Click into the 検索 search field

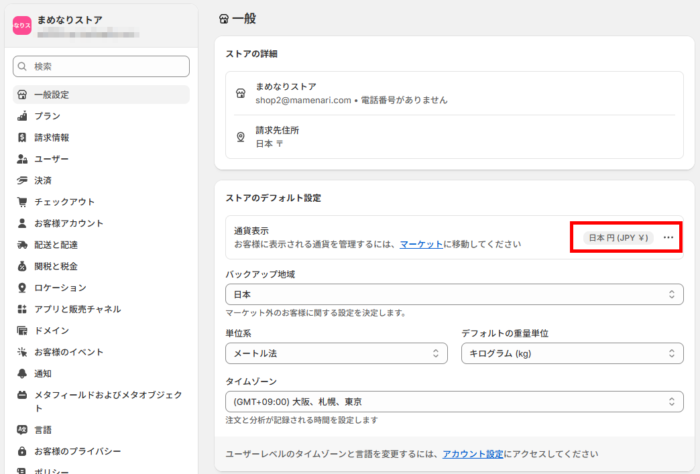point(101,66)
